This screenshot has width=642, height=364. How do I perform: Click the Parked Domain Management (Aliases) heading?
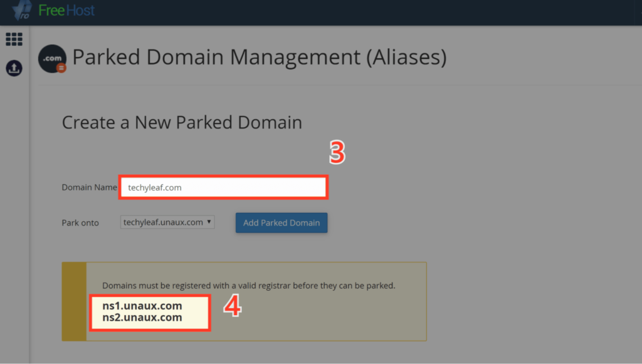(259, 57)
